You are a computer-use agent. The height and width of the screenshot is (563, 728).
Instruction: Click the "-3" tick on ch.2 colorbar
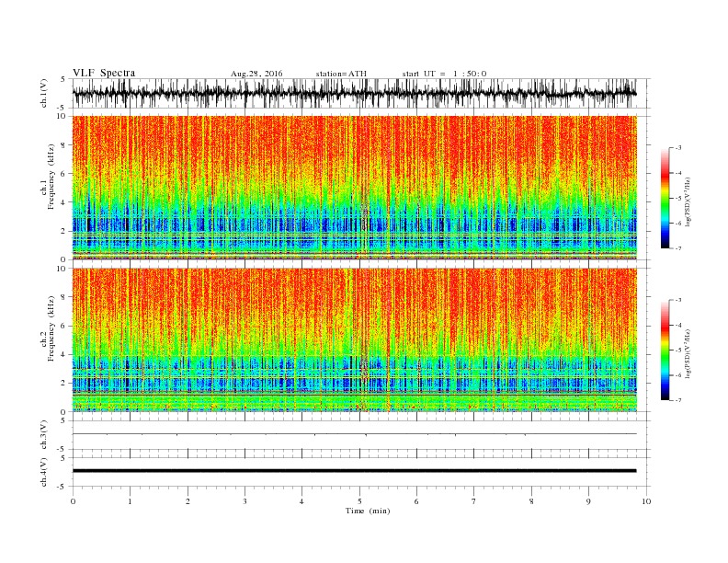678,300
